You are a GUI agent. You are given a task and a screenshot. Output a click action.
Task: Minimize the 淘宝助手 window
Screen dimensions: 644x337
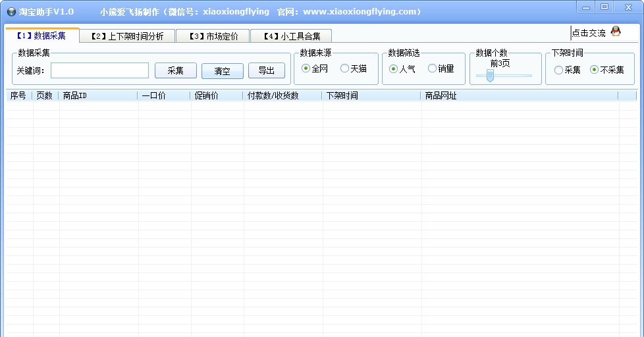point(586,7)
